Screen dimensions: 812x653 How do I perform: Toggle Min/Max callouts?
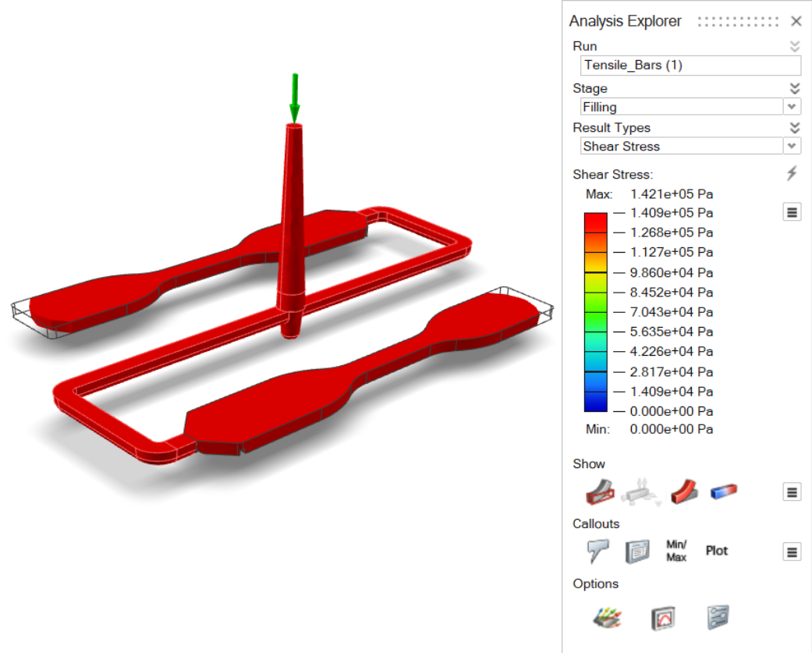click(676, 551)
